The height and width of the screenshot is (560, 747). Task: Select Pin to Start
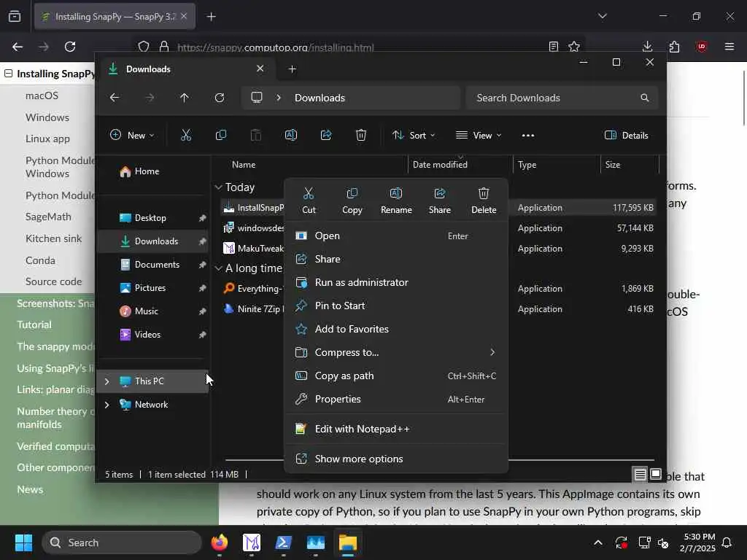(x=396, y=306)
